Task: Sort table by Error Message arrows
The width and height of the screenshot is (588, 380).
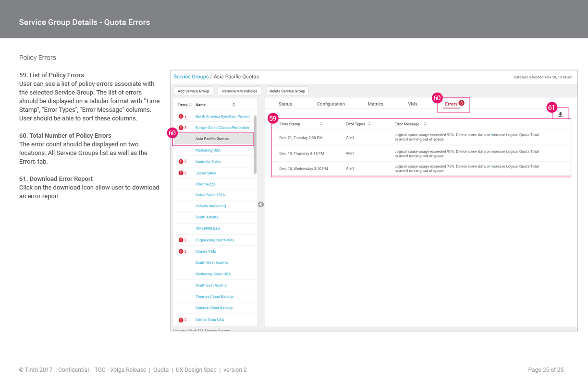Action: [x=425, y=124]
